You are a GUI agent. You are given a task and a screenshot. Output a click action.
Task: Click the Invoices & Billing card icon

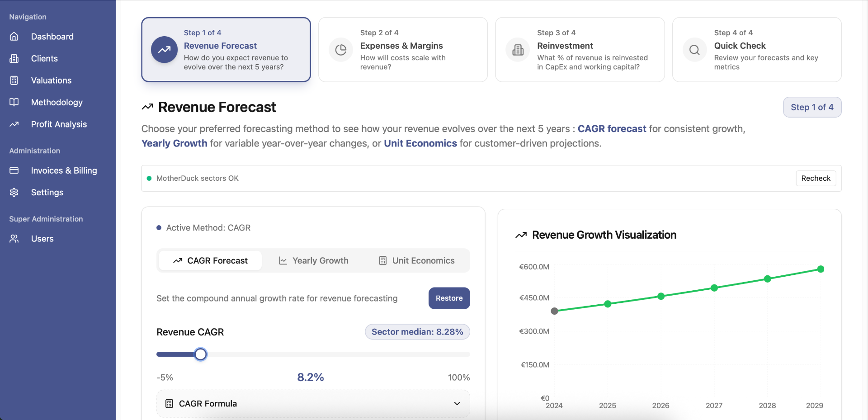pos(14,170)
